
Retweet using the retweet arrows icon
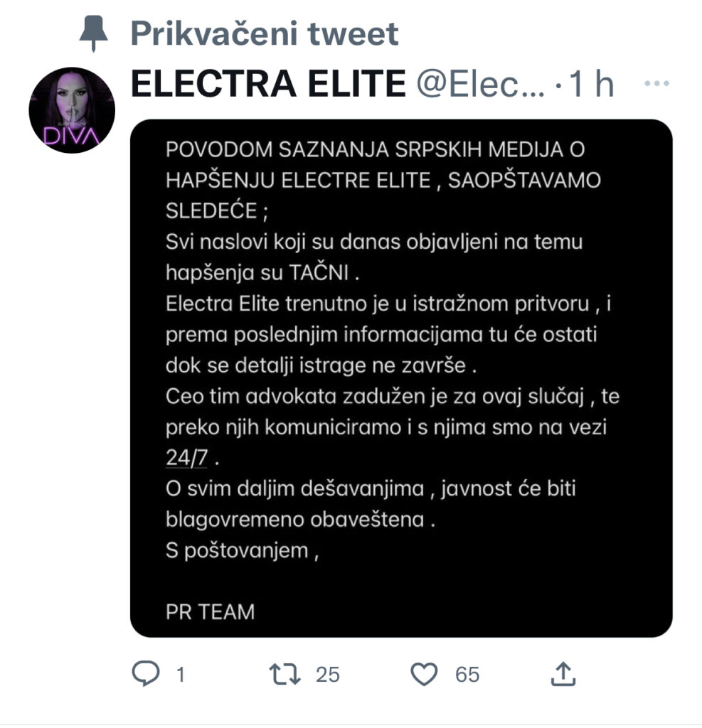[x=284, y=674]
